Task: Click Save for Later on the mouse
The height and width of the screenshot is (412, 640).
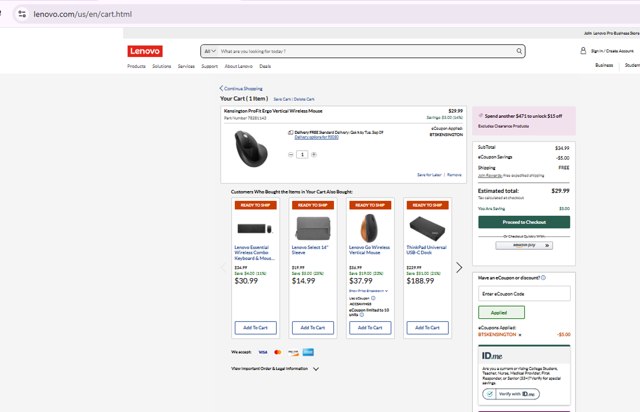Action: (x=429, y=175)
